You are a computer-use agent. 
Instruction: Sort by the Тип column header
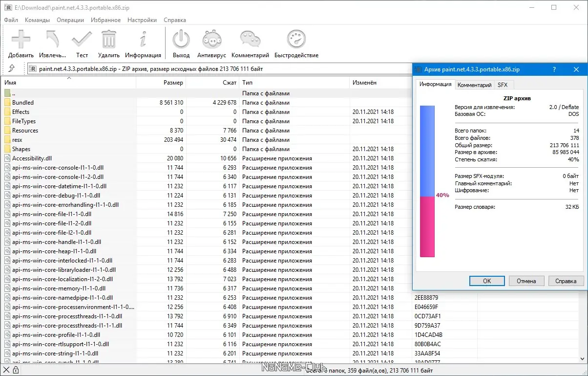294,83
